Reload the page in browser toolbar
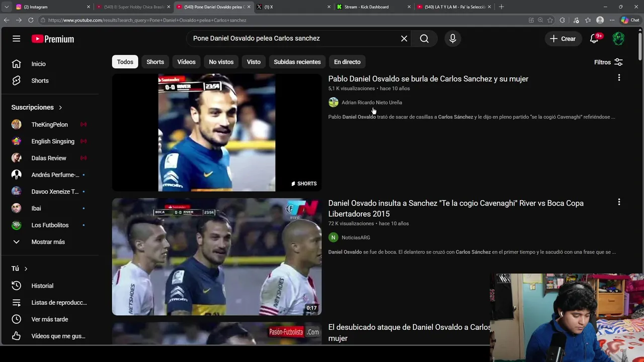 click(x=31, y=20)
